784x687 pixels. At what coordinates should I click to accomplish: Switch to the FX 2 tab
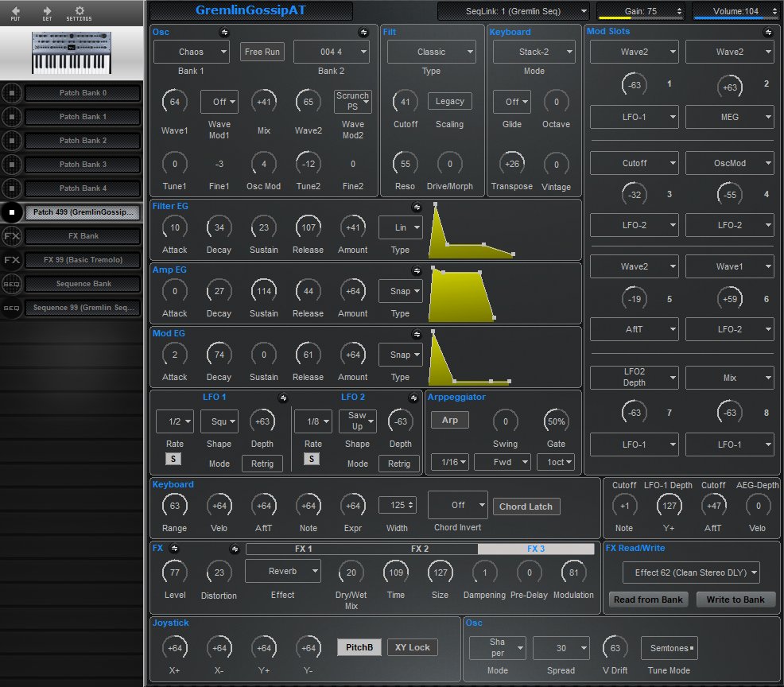click(x=420, y=549)
